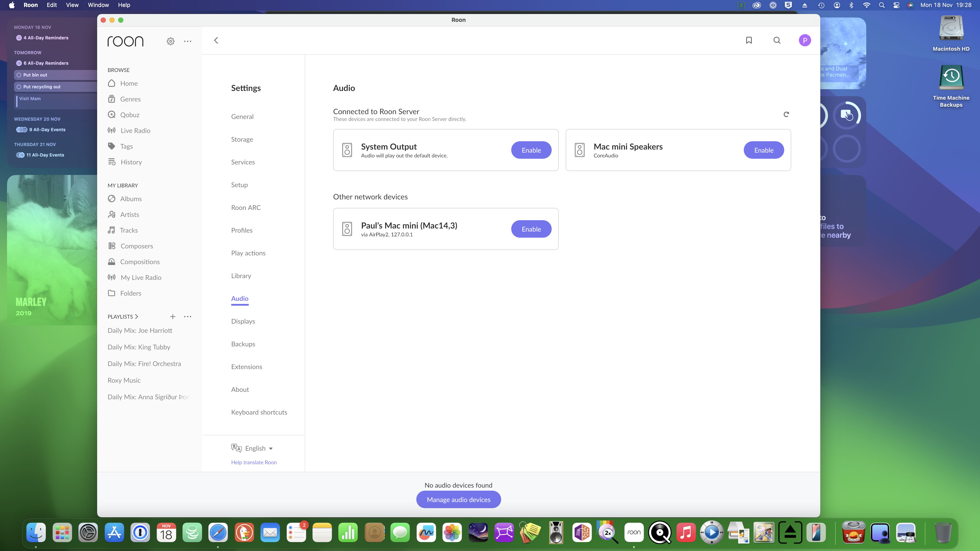The image size is (980, 551).
Task: Open Edit menu in menu bar
Action: [52, 5]
